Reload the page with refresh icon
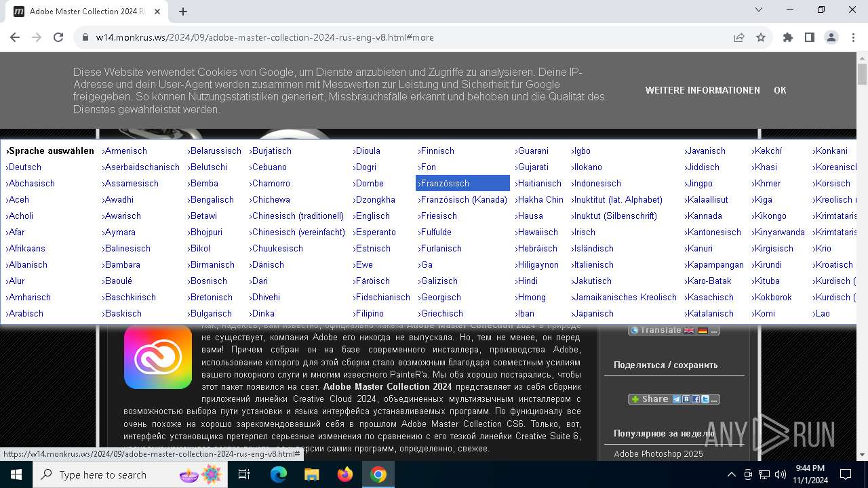868x488 pixels. [58, 37]
